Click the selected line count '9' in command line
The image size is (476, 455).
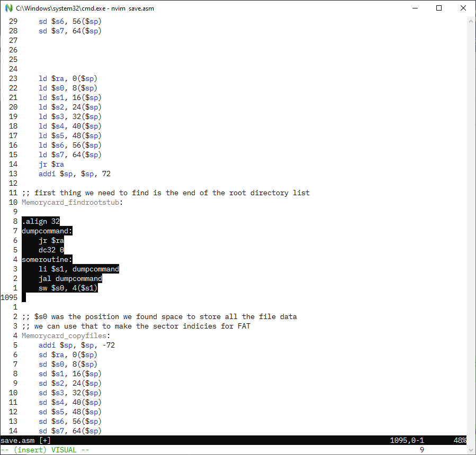422,450
